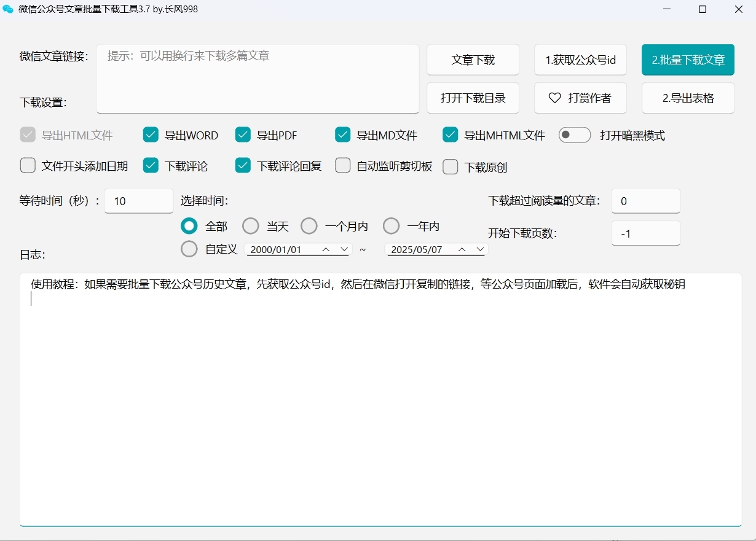Close the application window
This screenshot has width=756, height=541.
tap(739, 9)
